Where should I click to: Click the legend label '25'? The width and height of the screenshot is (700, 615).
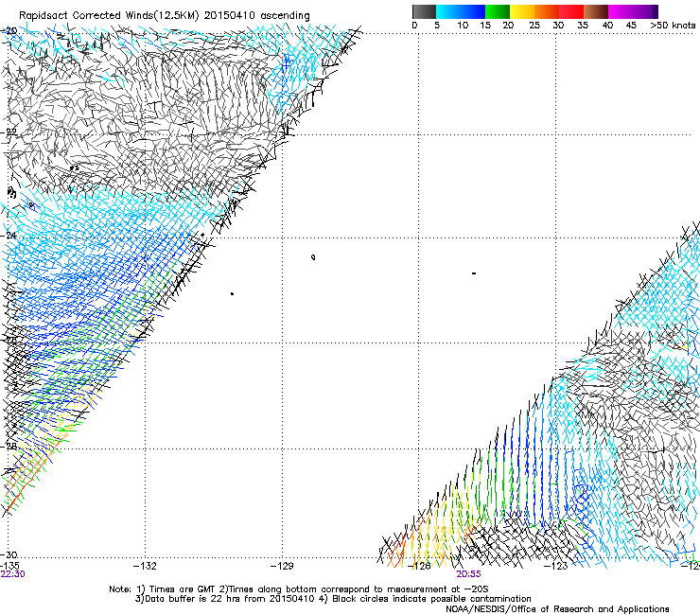[534, 26]
